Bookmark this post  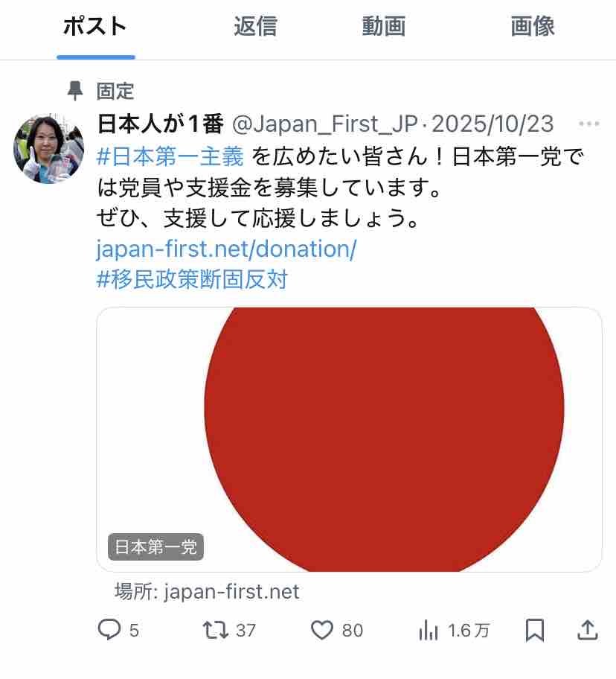tap(534, 631)
